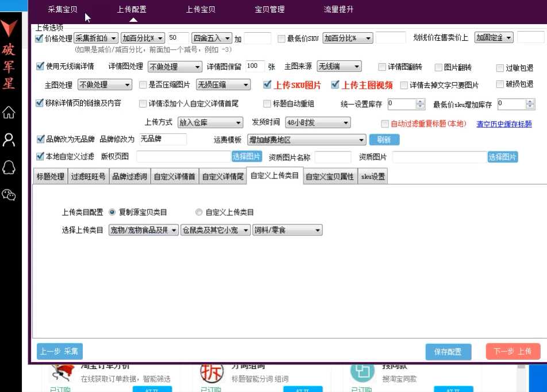Enable 自动过滤重复标题(本地) checkbox
Image resolution: width=547 pixels, height=392 pixels.
point(385,124)
